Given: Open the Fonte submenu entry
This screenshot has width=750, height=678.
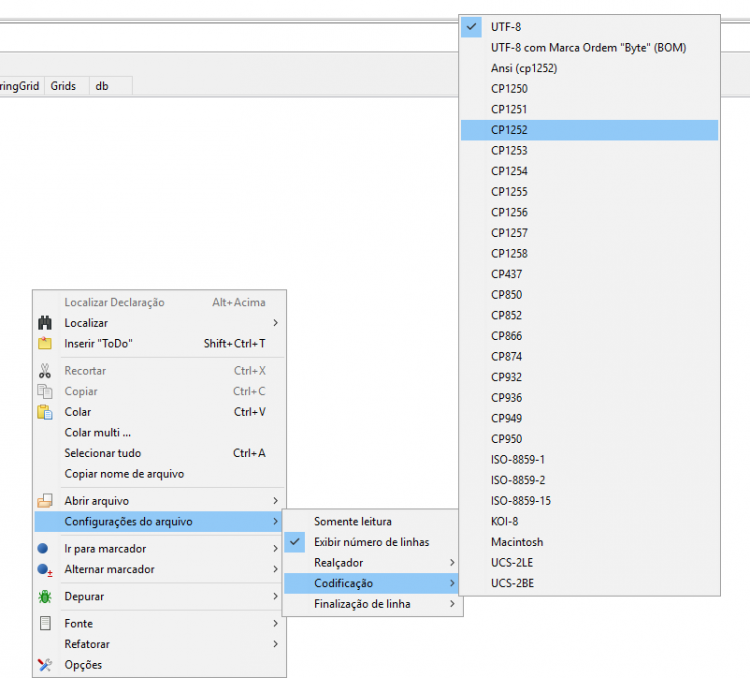Looking at the screenshot, I should pyautogui.click(x=159, y=623).
